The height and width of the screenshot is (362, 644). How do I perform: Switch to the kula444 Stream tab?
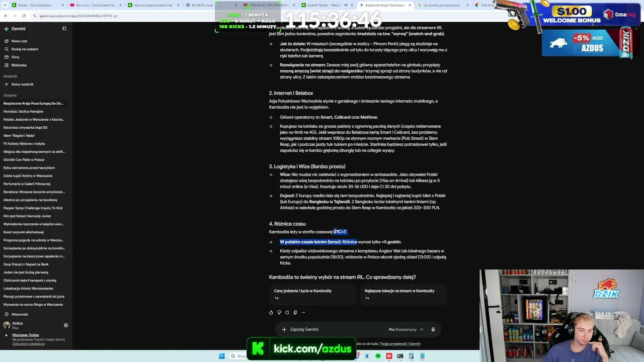pos(328,5)
